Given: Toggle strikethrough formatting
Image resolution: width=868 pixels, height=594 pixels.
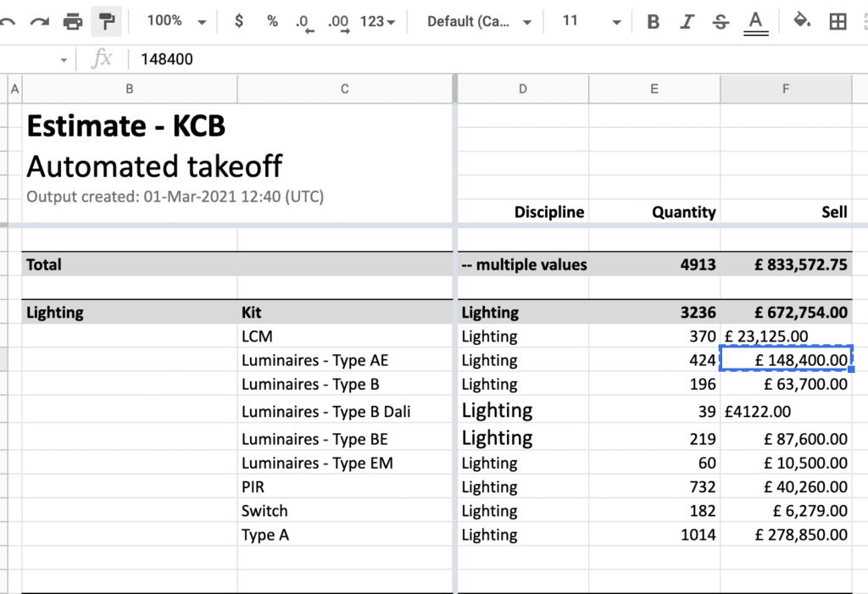Looking at the screenshot, I should 721,21.
